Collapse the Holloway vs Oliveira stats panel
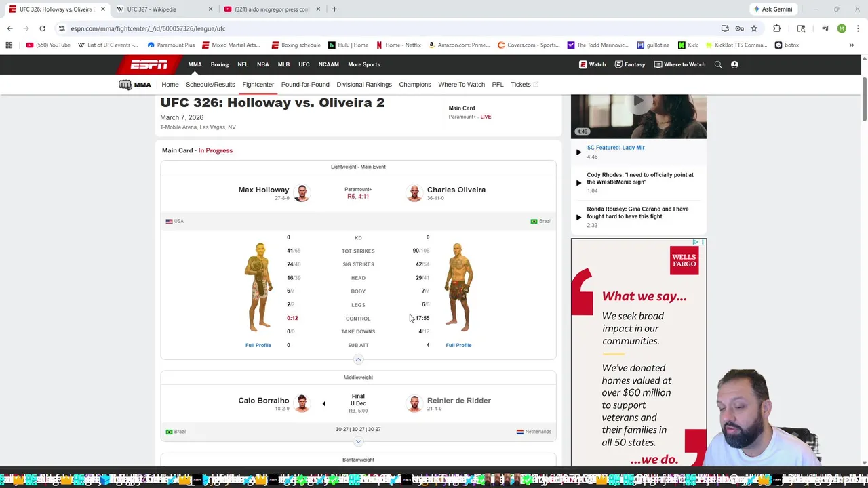Image resolution: width=868 pixels, height=488 pixels. (x=358, y=360)
